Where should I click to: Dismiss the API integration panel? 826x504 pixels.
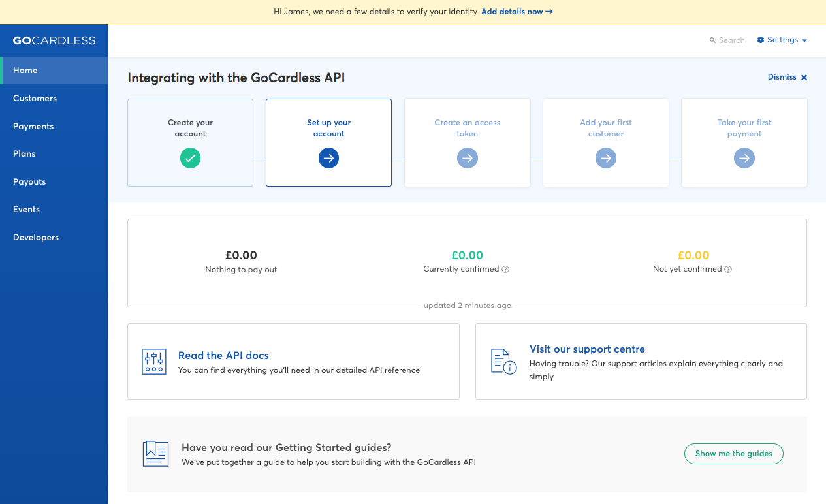(787, 77)
